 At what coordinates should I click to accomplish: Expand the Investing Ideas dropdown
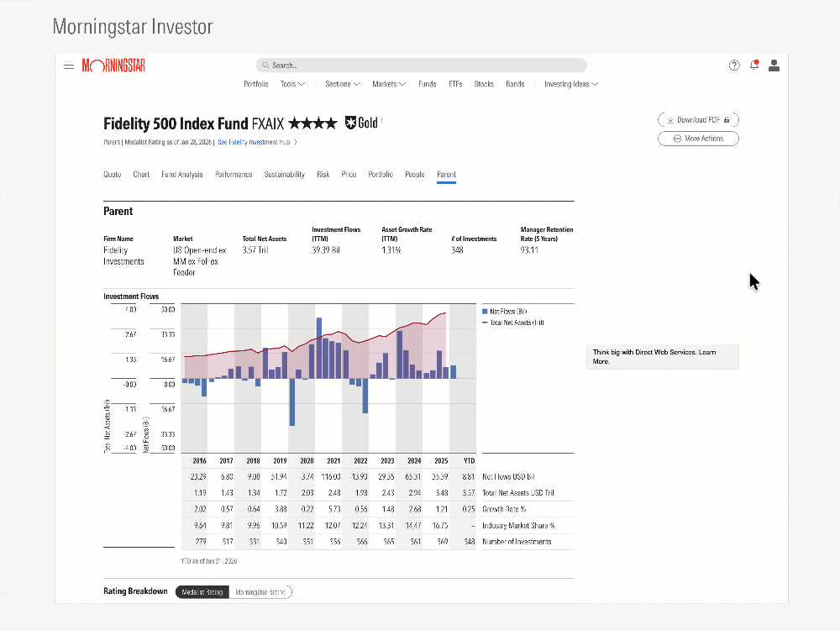tap(571, 84)
